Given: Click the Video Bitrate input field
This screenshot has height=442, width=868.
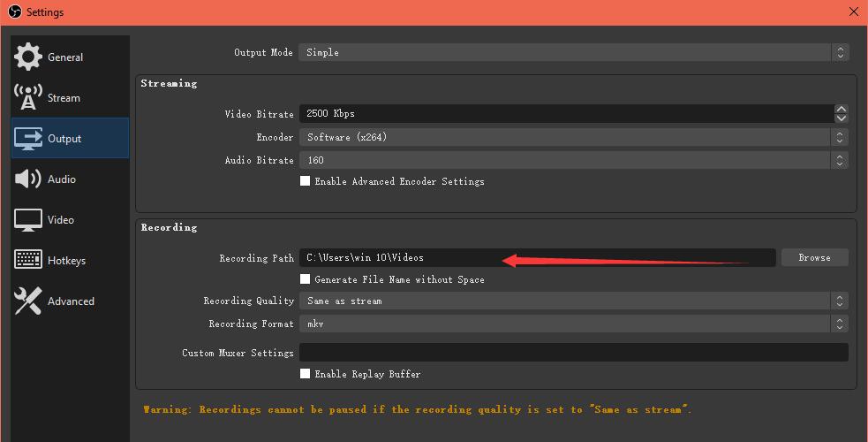Looking at the screenshot, I should [566, 113].
